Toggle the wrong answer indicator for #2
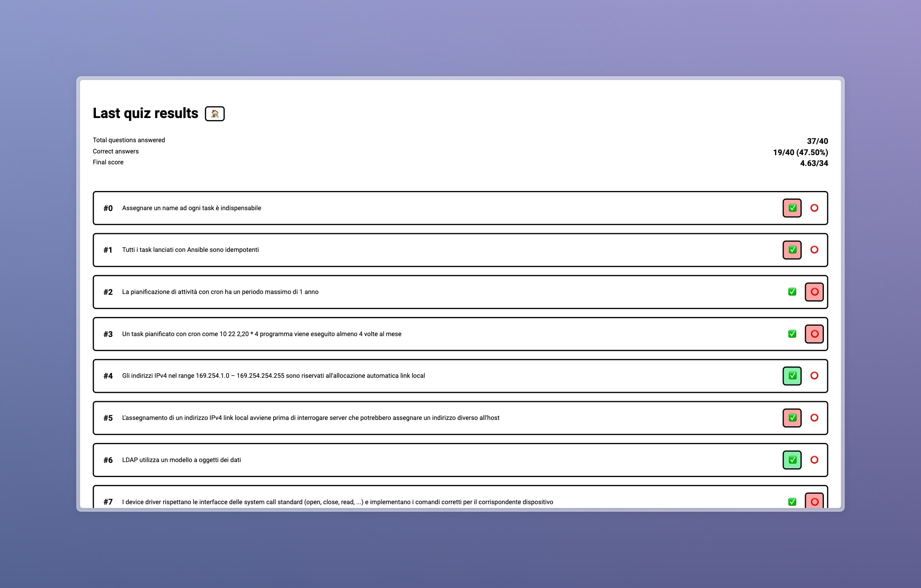Image resolution: width=921 pixels, height=588 pixels. pyautogui.click(x=814, y=292)
